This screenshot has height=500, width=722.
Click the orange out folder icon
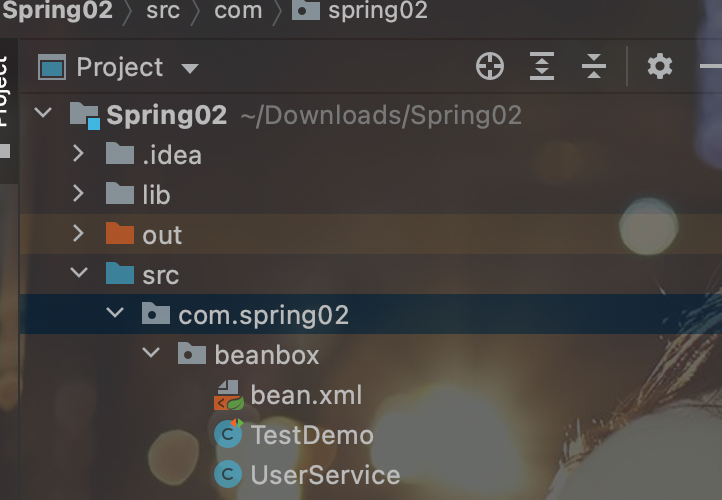120,233
